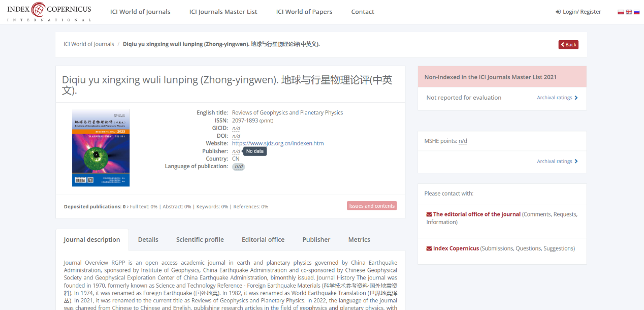Expand Archival ratings under MSHE points

(557, 162)
